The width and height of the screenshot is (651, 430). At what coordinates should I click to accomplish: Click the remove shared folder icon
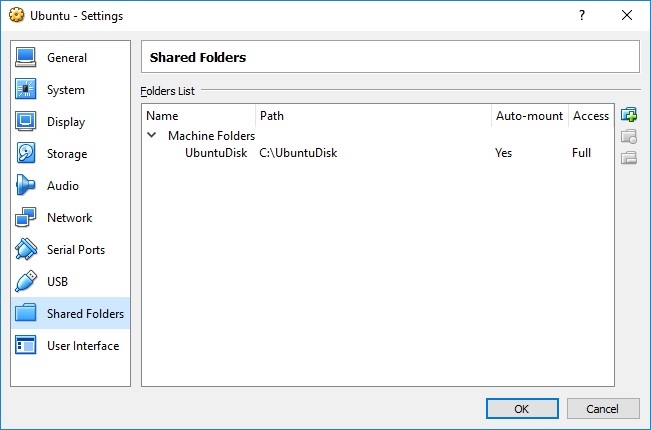click(x=629, y=158)
